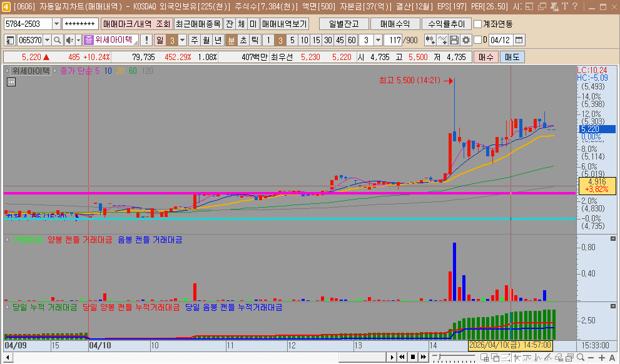Adjust the chart zoom slider handle
The image size is (620, 364).
(x=439, y=357)
